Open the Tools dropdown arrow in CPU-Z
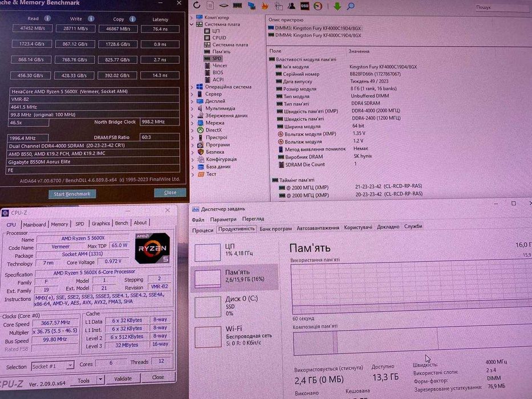Image resolution: width=532 pixels, height=399 pixels. tap(100, 380)
